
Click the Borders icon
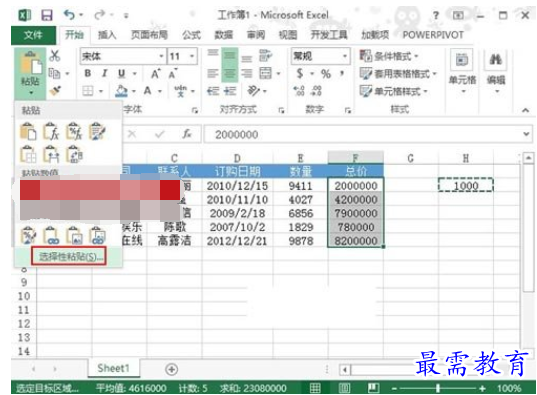88,91
